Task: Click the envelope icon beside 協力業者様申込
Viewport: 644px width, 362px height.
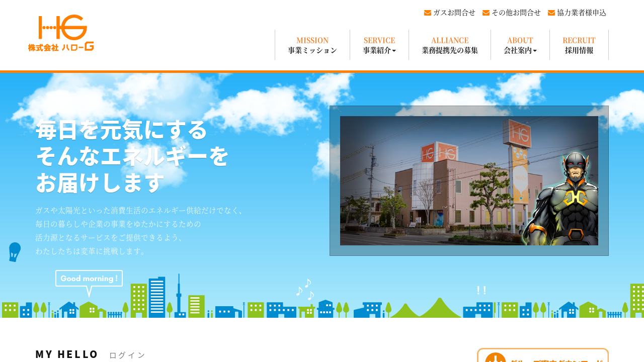Action: tap(551, 13)
